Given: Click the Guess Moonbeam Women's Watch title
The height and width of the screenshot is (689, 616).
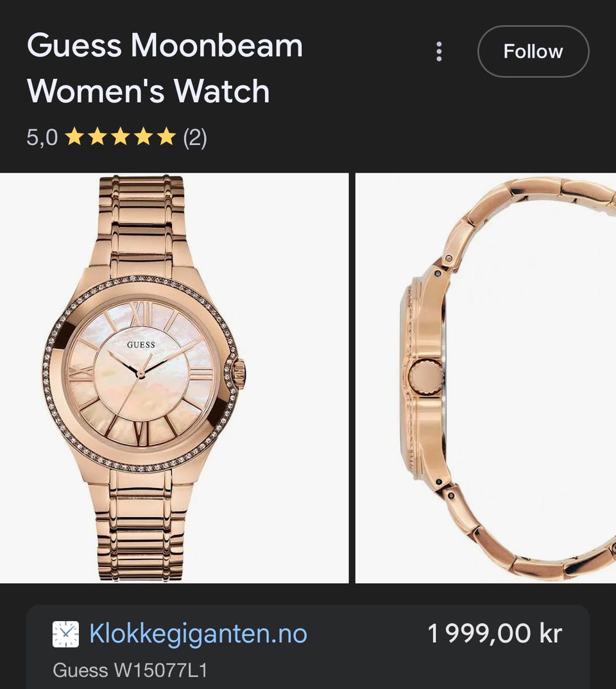Looking at the screenshot, I should [x=165, y=68].
